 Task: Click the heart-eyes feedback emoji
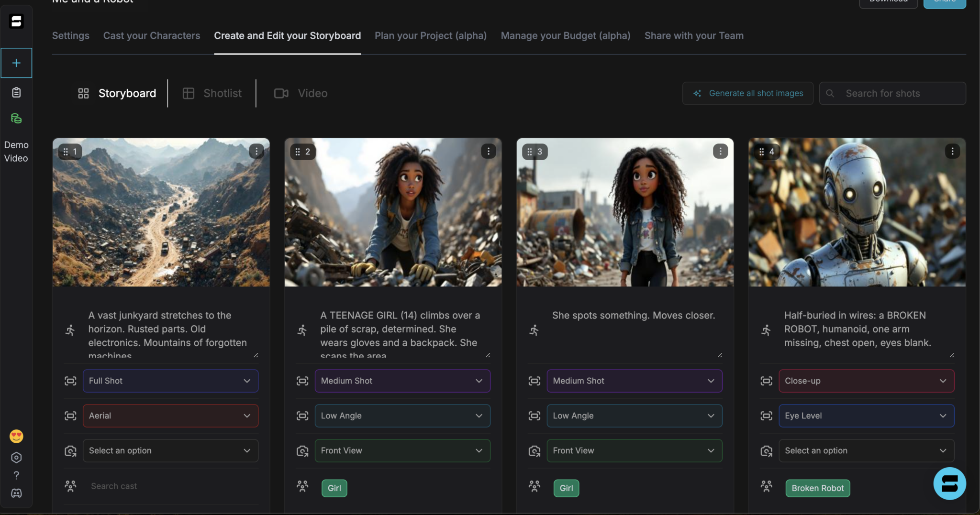click(x=16, y=436)
